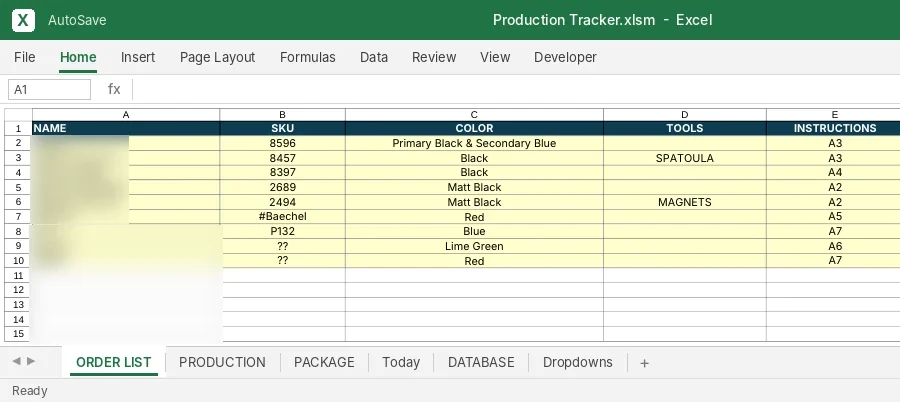This screenshot has height=402, width=900.
Task: Select the Blue color cell
Action: [474, 231]
